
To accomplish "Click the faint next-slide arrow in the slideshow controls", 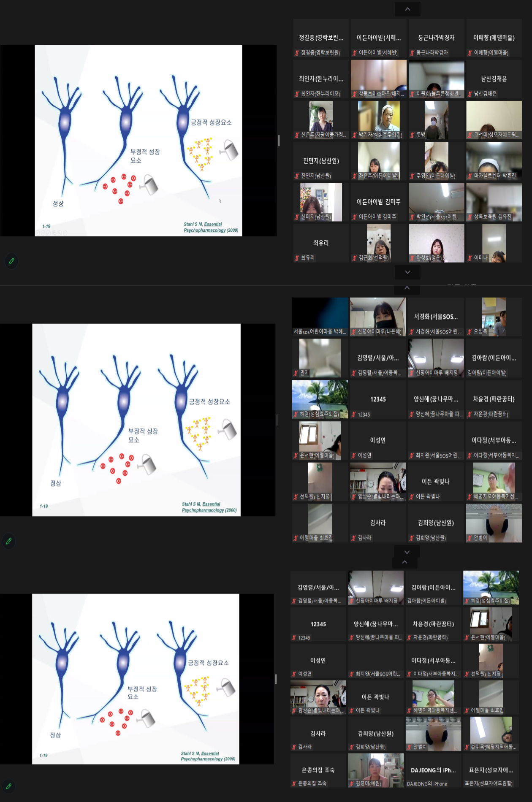I will pyautogui.click(x=43, y=233).
